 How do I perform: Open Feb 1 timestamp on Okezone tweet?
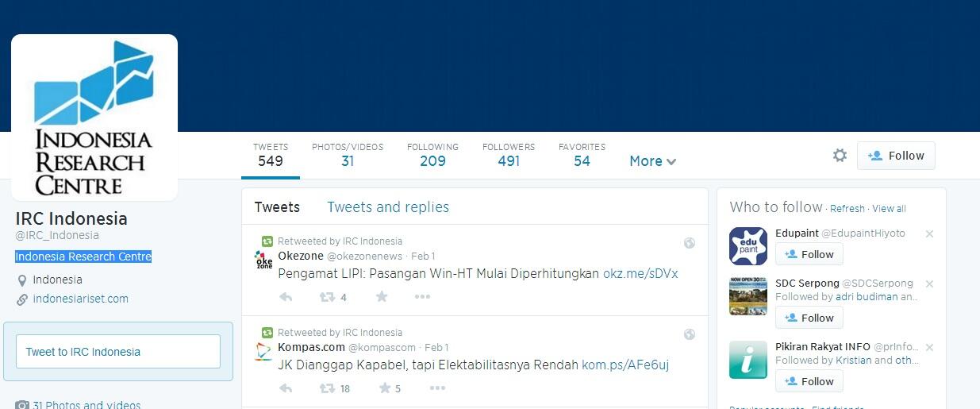coord(423,256)
